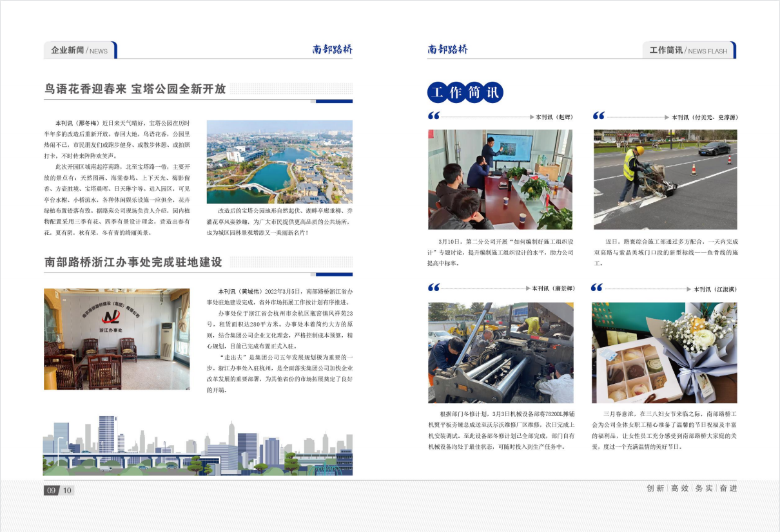Click the footer slogan word '务实'
Image resolution: width=780 pixels, height=532 pixels.
pyautogui.click(x=704, y=488)
